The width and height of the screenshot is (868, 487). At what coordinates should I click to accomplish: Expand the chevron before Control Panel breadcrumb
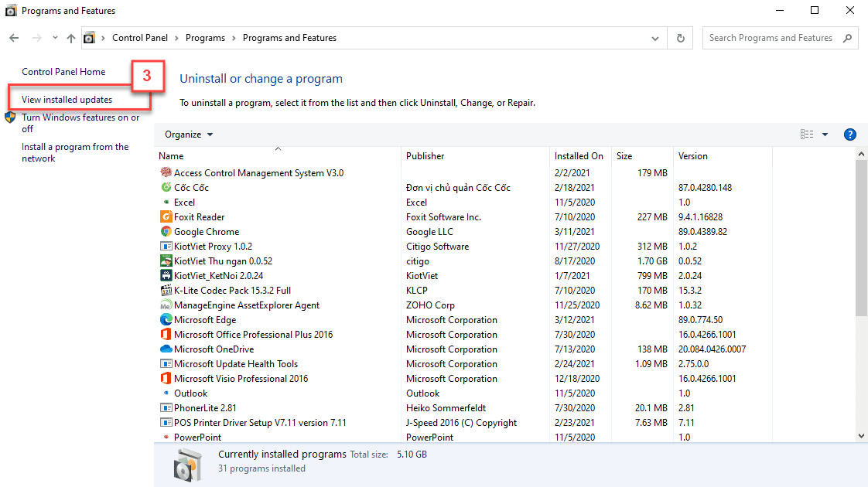coord(103,38)
